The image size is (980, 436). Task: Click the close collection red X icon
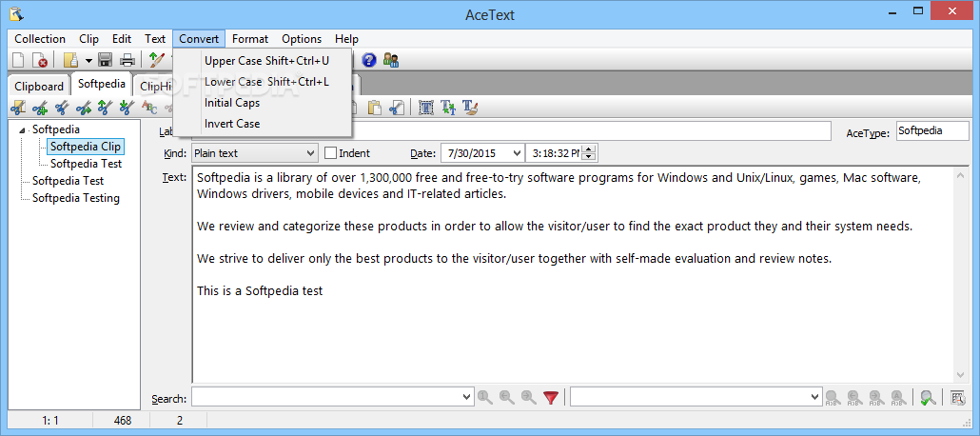[x=39, y=60]
